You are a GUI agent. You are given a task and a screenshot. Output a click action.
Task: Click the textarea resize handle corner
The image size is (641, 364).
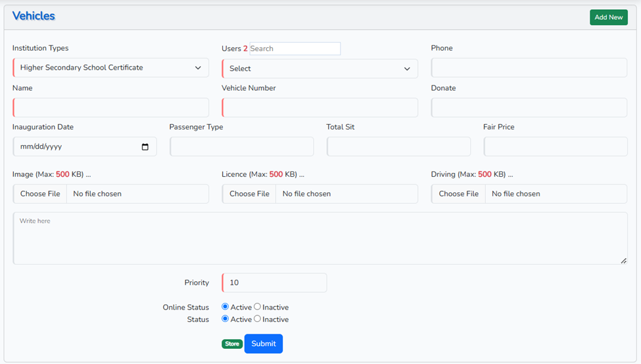[623, 261]
